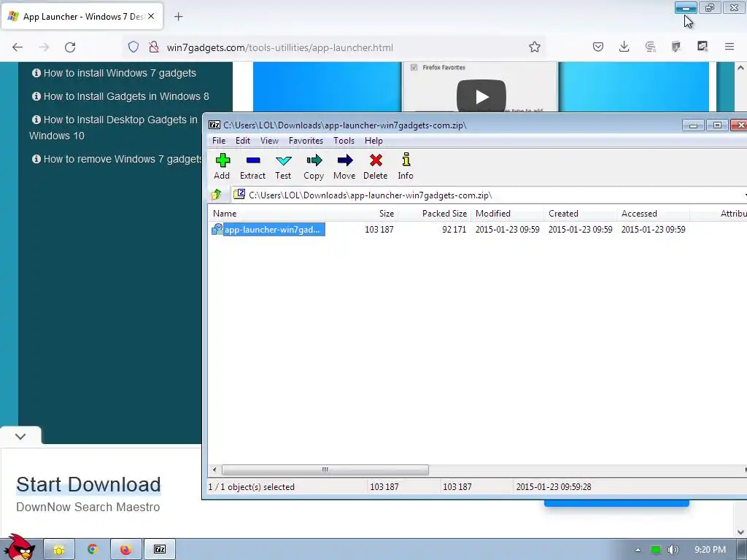Open How to Install Desktop Gadgets in Windows 10
747x560 pixels.
(113, 128)
